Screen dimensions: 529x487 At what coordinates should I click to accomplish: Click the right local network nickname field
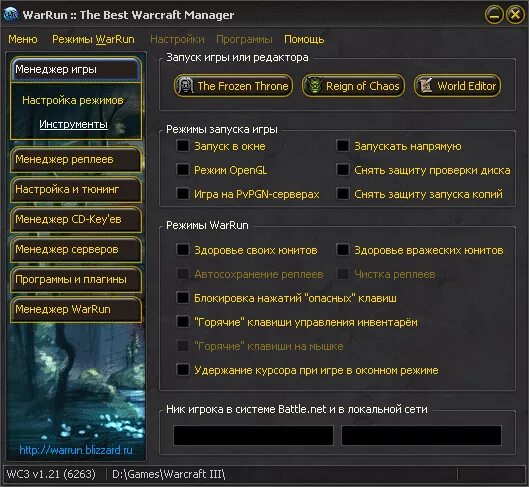point(421,435)
